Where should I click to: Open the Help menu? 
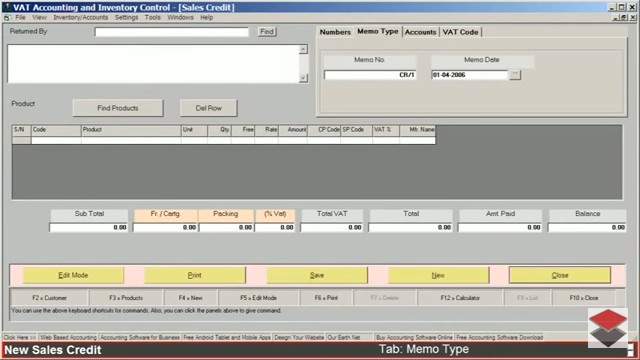[207, 18]
